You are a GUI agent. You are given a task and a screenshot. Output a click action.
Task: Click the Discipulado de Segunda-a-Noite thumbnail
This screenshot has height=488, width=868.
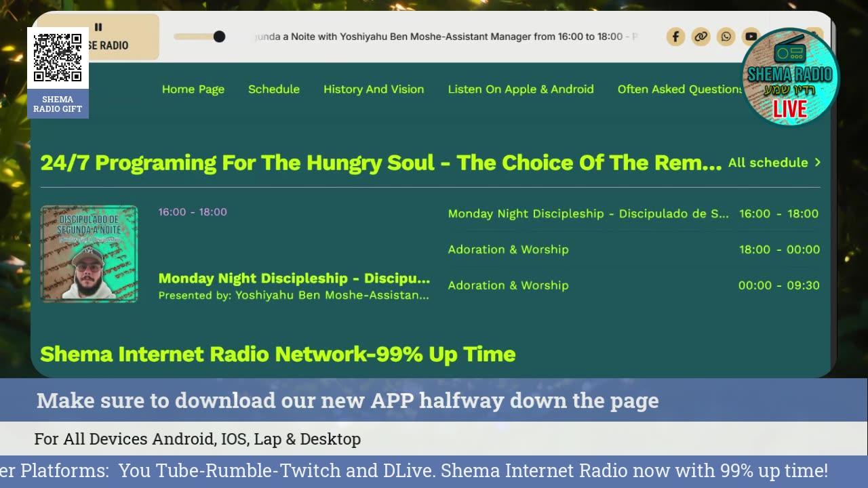(89, 253)
